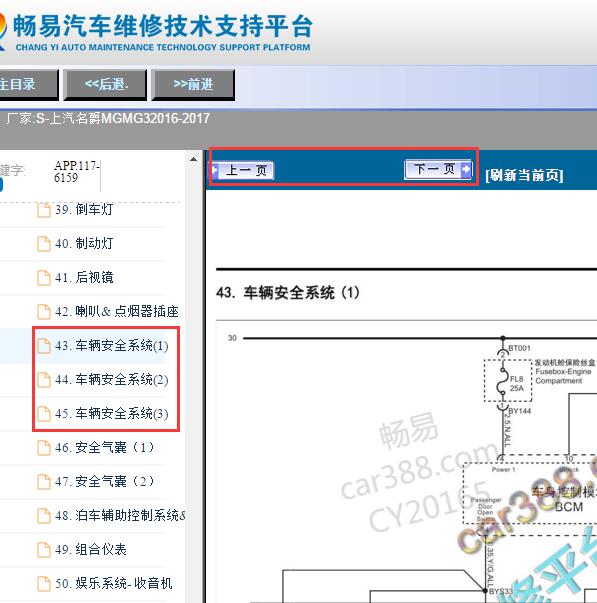Open the page icon beside 45. 车辆安全系统(3)
The width and height of the screenshot is (597, 603).
pos(44,414)
